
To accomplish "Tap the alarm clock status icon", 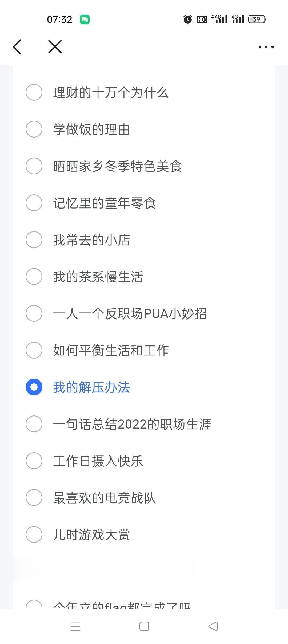I will (187, 19).
